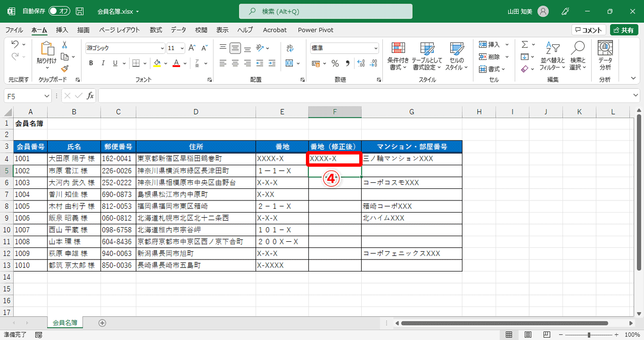
Task: Apply bold formatting from the Font group
Action: point(91,63)
